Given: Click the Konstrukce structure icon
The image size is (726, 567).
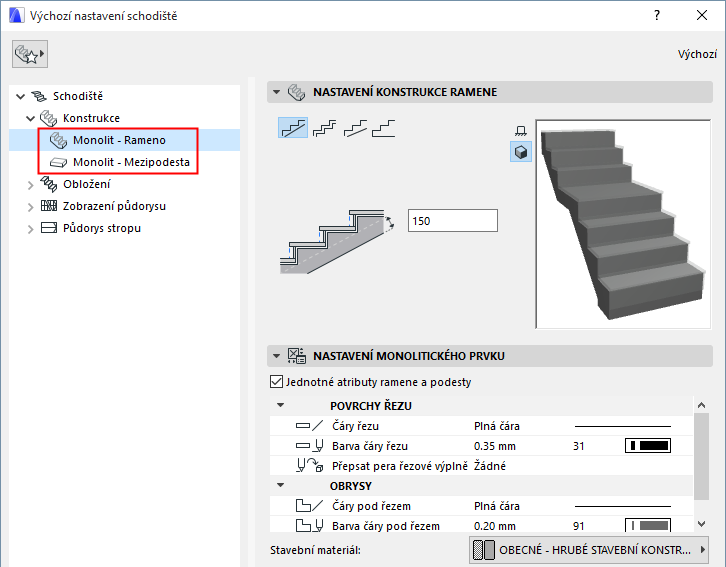Looking at the screenshot, I should (49, 118).
